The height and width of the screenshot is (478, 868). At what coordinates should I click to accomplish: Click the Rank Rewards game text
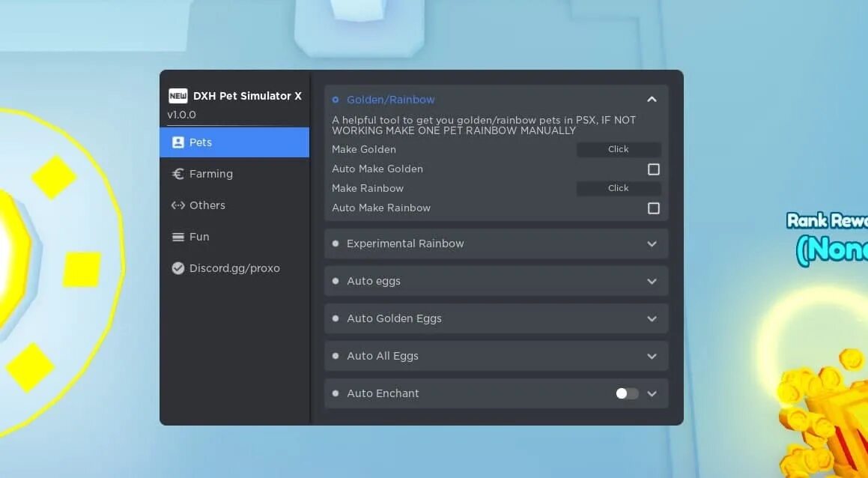coord(827,220)
